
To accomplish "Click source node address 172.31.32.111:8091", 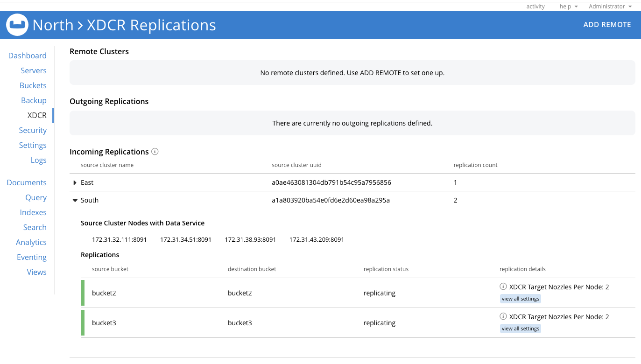I will [120, 239].
